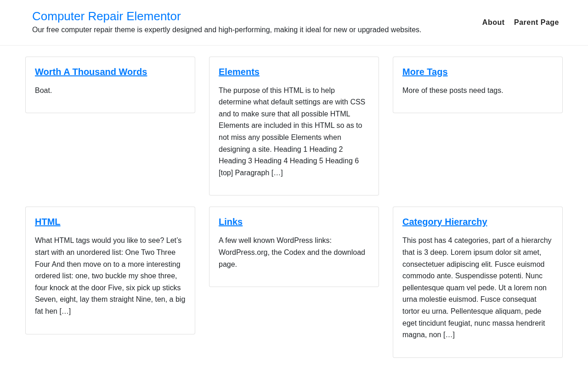Click the Elements post excerpt paragraph

(293, 132)
